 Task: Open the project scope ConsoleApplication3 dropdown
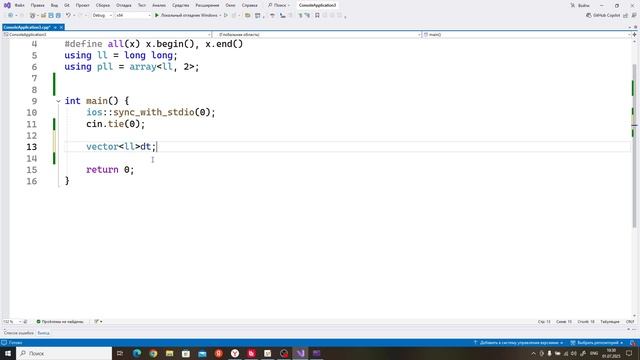point(107,35)
